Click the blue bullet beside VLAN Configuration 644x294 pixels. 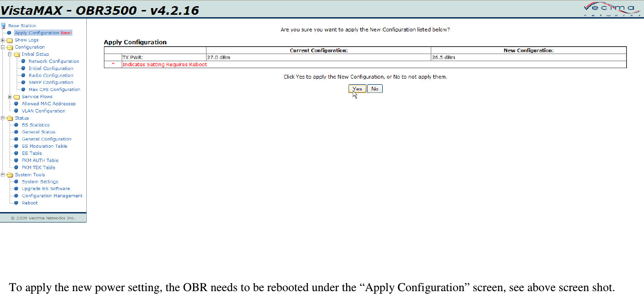(16, 111)
